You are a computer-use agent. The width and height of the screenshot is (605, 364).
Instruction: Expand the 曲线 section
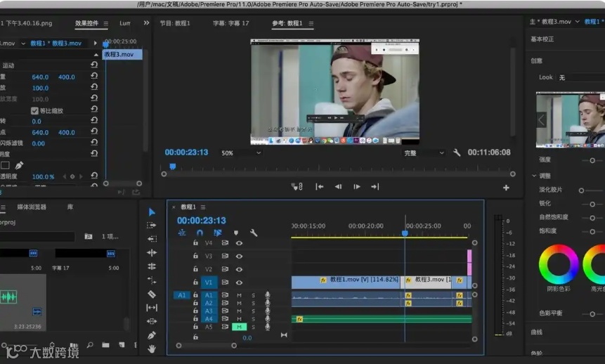point(537,332)
